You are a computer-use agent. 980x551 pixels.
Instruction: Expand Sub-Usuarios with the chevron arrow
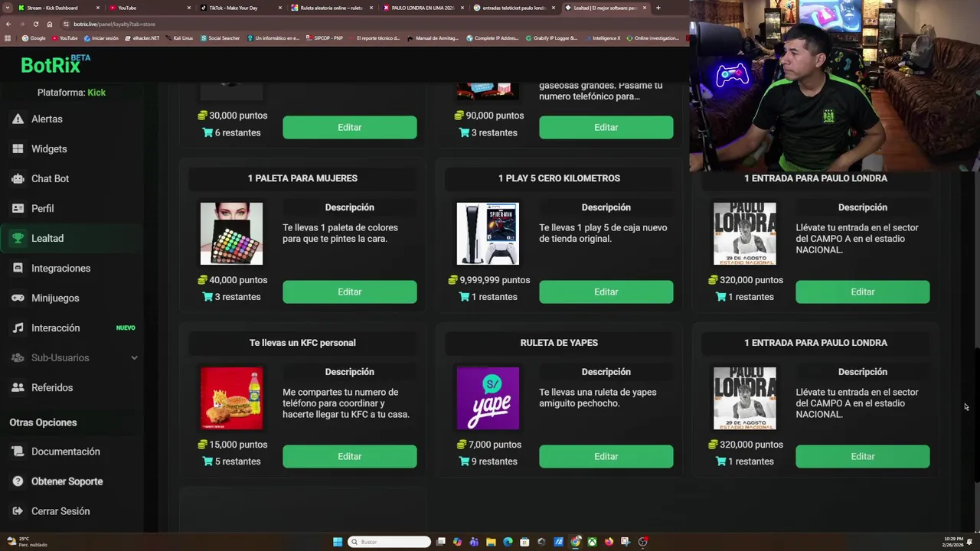click(x=134, y=357)
